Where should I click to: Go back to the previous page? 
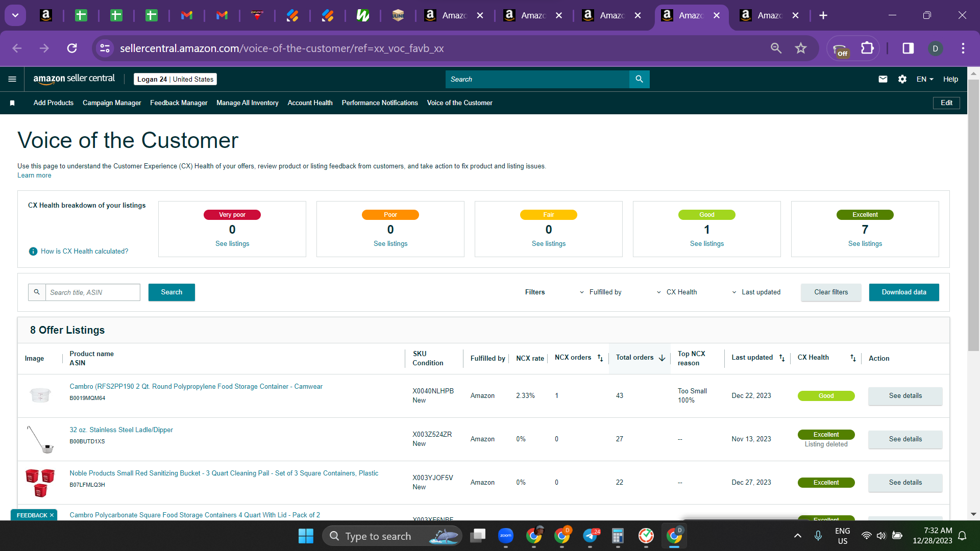(x=17, y=48)
